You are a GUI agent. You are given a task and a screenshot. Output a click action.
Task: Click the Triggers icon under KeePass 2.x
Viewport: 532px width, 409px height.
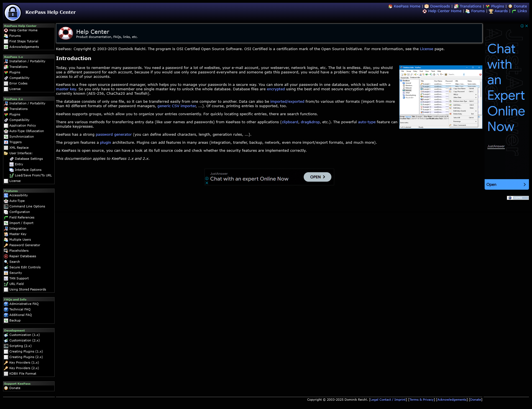pyautogui.click(x=6, y=142)
